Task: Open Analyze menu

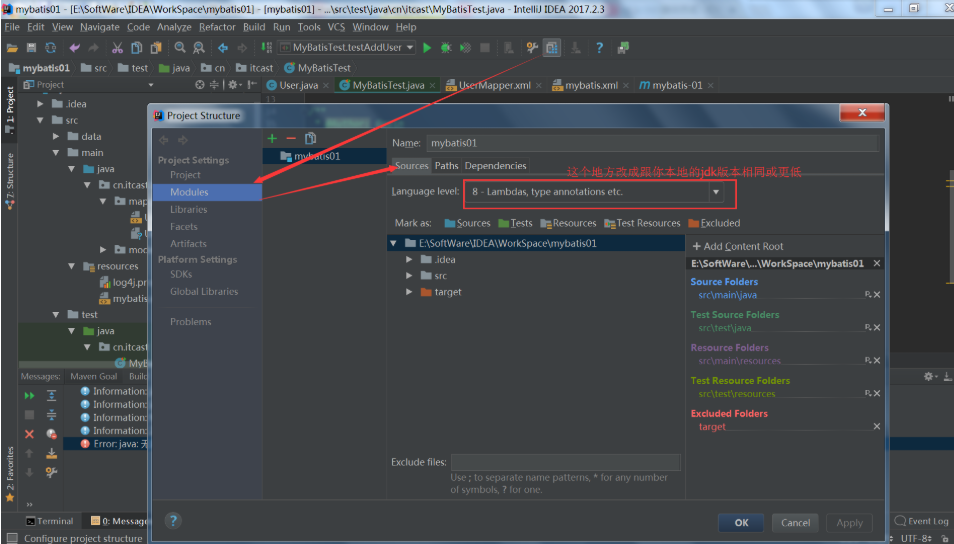Action: pos(174,27)
